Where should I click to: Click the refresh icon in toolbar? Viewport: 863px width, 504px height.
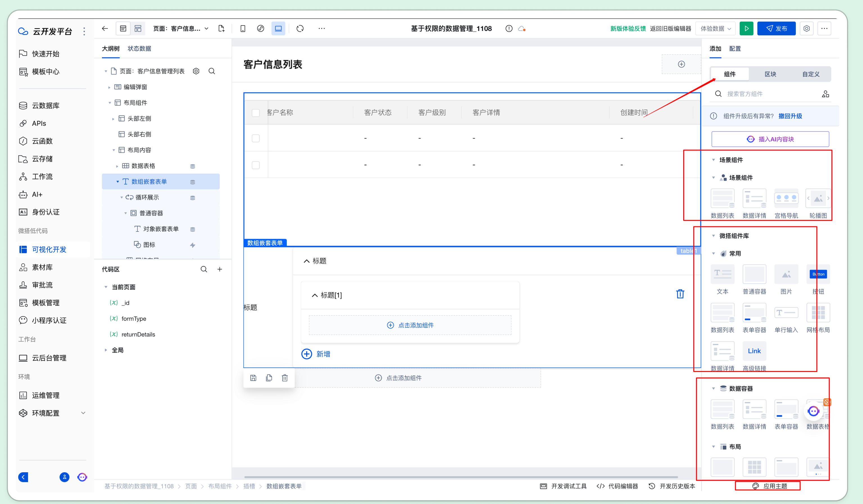[300, 28]
